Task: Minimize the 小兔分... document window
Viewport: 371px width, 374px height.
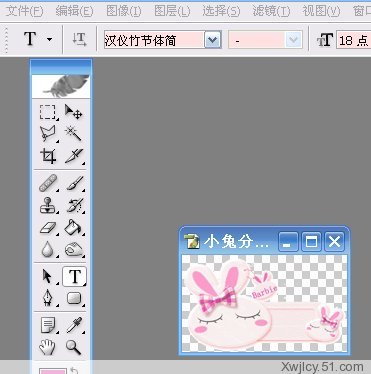Action: click(x=288, y=241)
